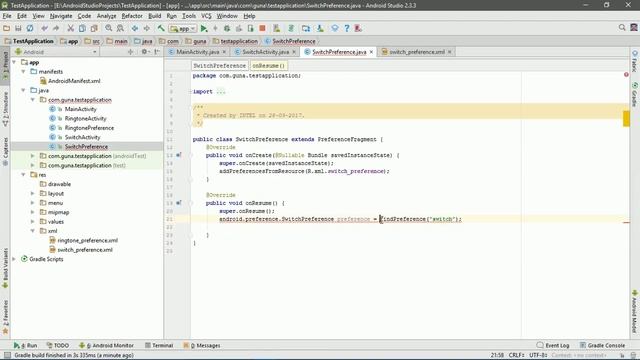Collapse the java folder

[24, 90]
